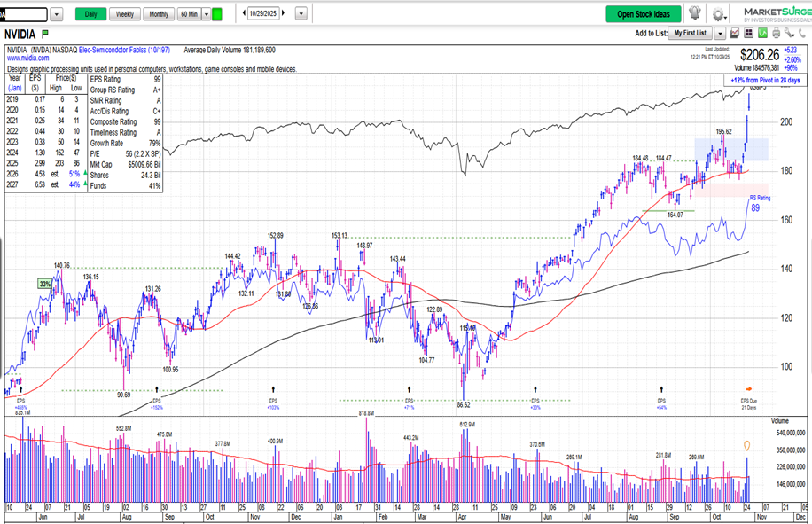Select the Daily timeframe
The image size is (812, 524).
click(90, 13)
